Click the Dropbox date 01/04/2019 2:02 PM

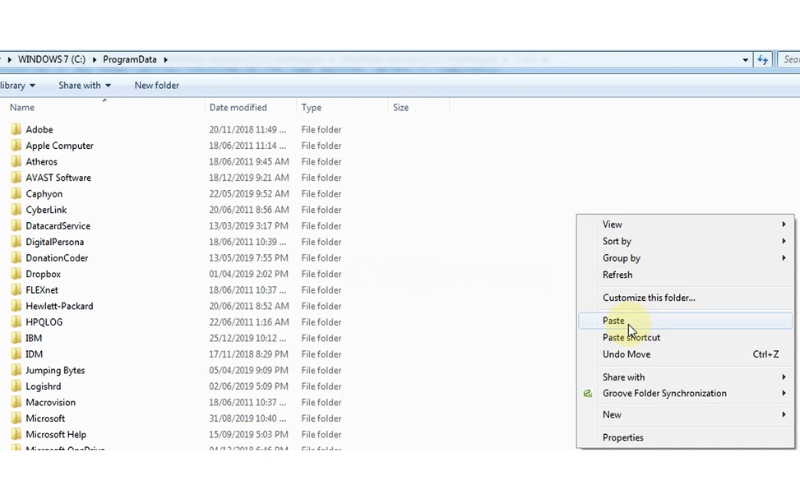pos(248,274)
